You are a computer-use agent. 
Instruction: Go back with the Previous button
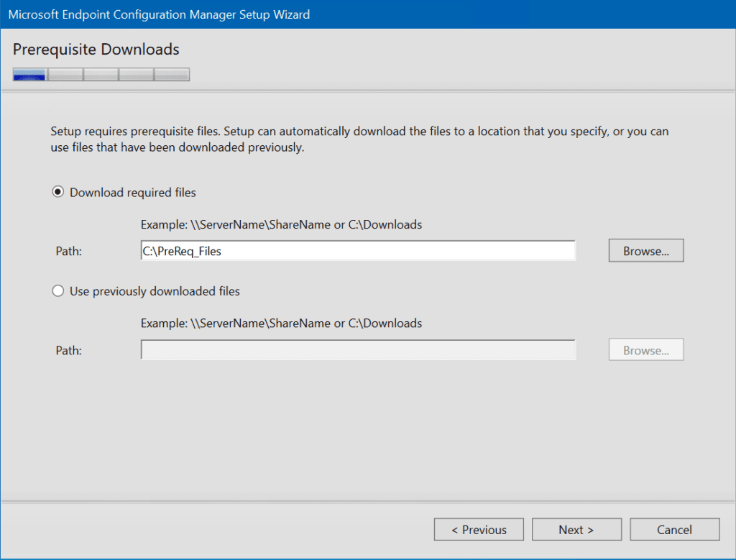coord(479,529)
